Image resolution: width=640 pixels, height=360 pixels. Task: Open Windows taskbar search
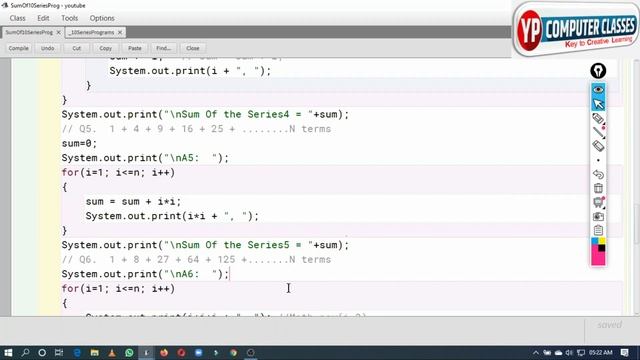[25, 353]
